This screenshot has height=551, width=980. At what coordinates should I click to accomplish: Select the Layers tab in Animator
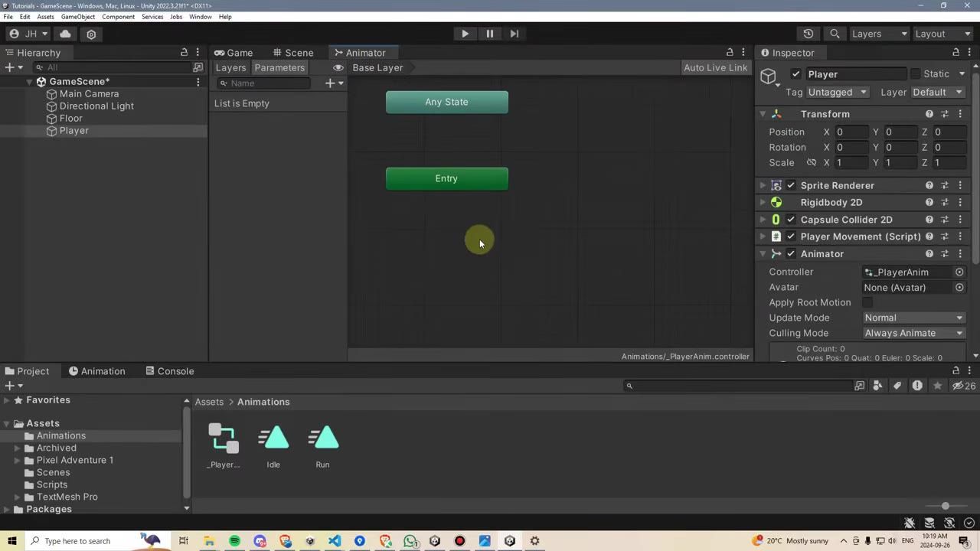(x=230, y=67)
